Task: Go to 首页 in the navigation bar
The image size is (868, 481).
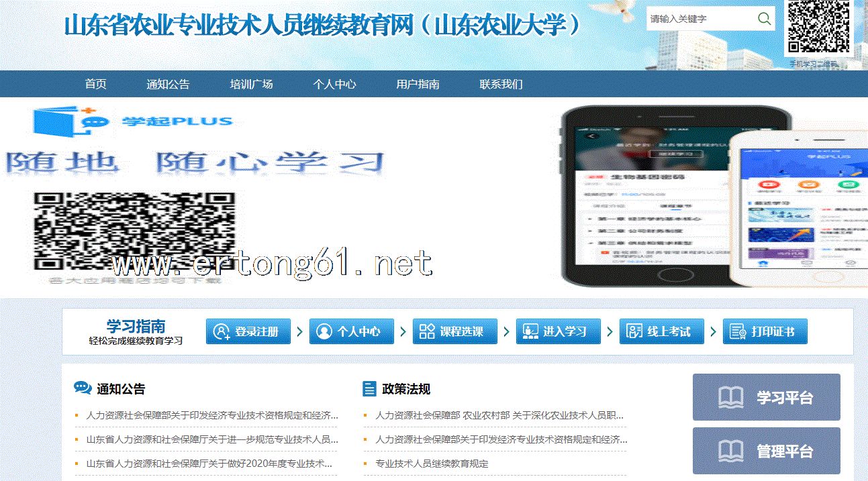Action: 95,85
